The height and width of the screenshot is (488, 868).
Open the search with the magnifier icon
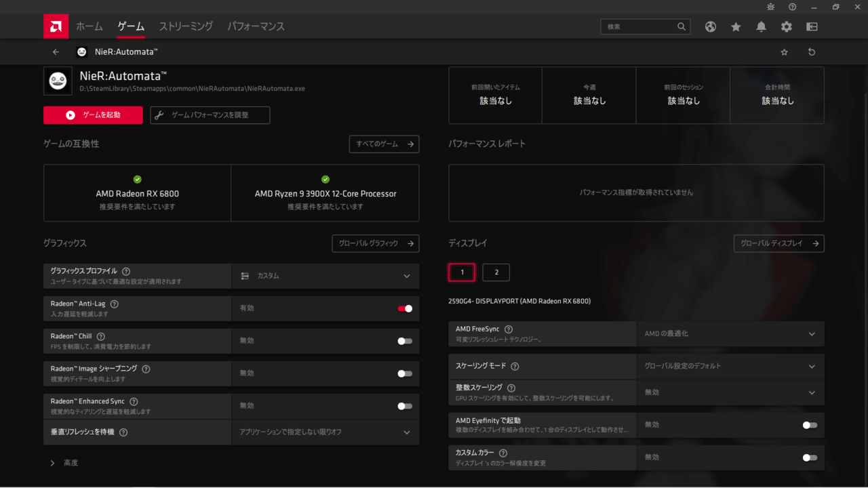(681, 26)
